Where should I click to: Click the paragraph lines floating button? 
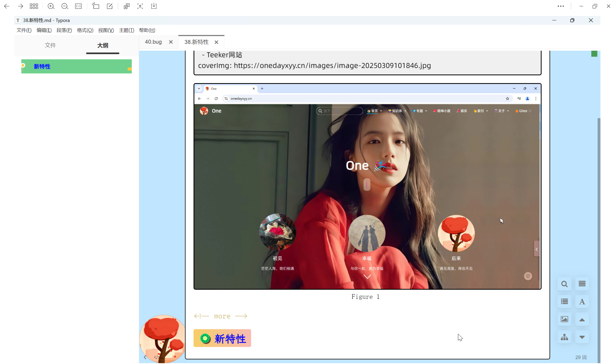[582, 284]
